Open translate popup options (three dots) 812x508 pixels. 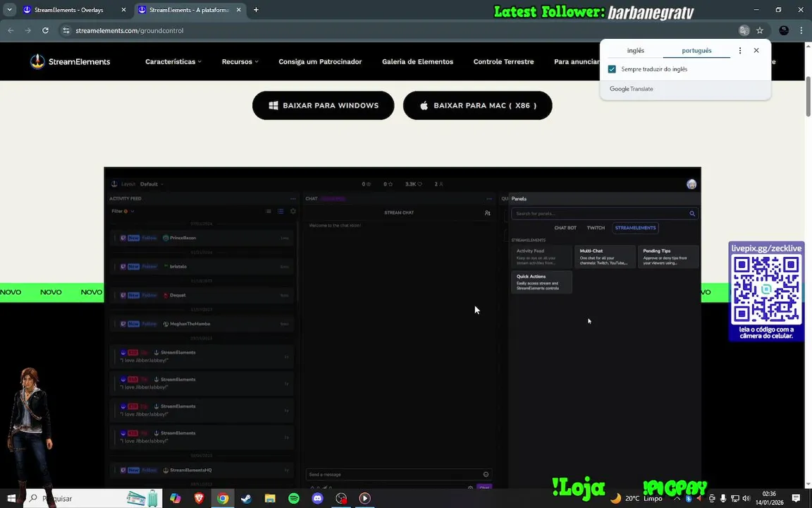pyautogui.click(x=740, y=50)
